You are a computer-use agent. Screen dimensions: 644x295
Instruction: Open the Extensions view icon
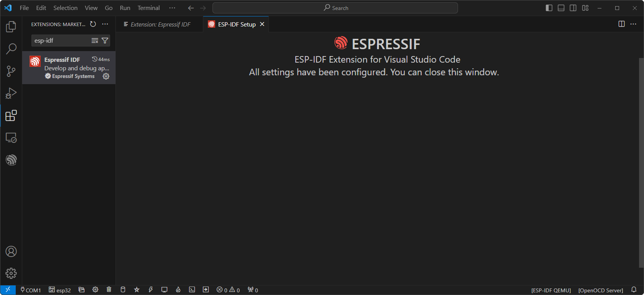click(x=11, y=116)
